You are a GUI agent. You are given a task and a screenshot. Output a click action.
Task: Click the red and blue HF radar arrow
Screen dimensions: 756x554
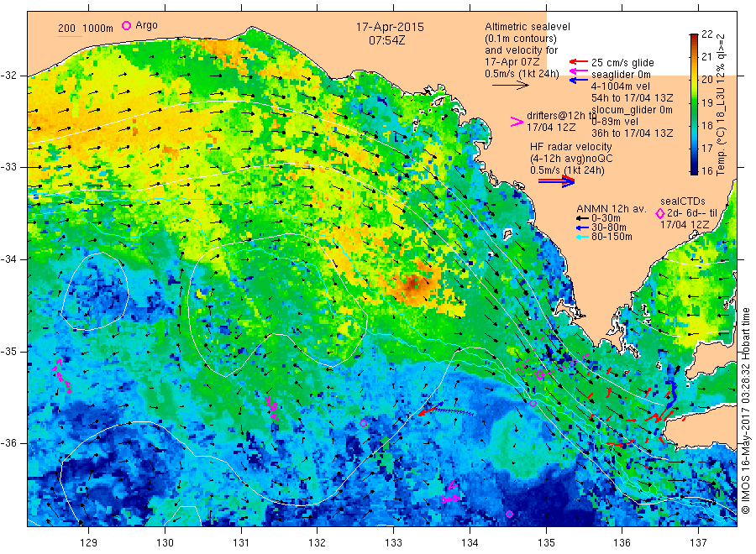(556, 181)
